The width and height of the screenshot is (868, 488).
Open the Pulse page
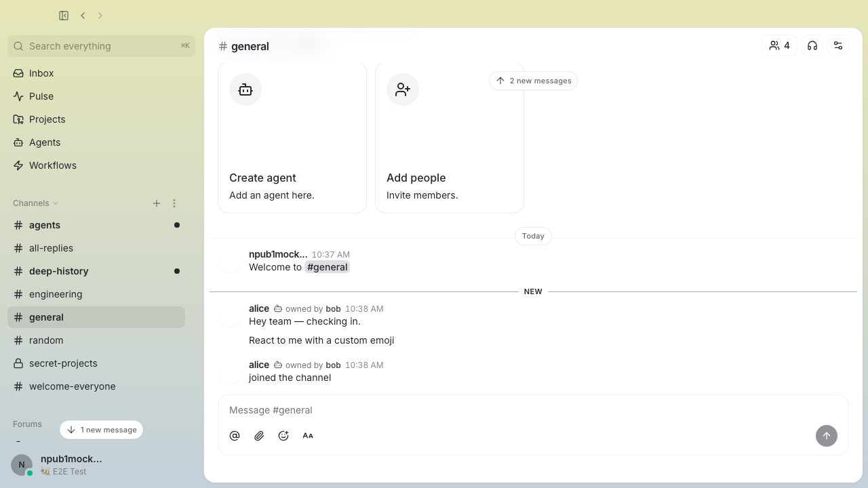coord(96,96)
